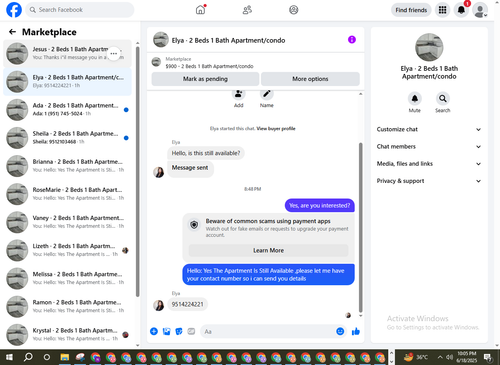500x365 pixels.
Task: Open more actions plus icon in composer
Action: coord(154,331)
